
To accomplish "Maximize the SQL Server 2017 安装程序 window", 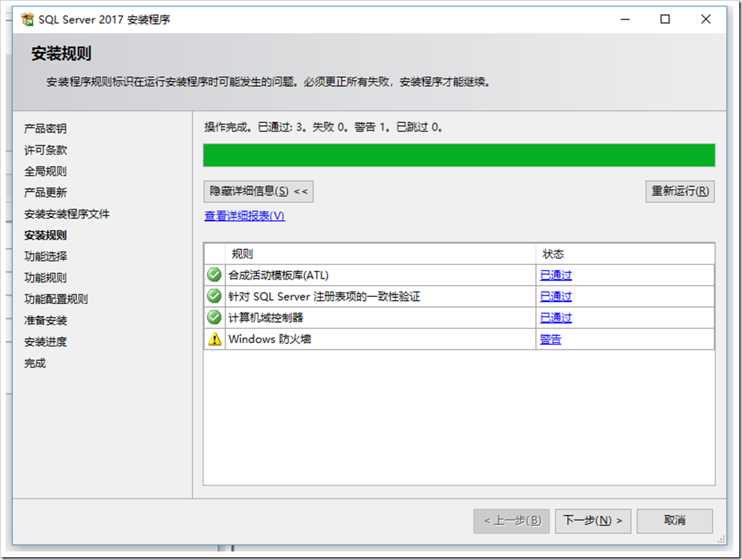I will click(x=665, y=19).
